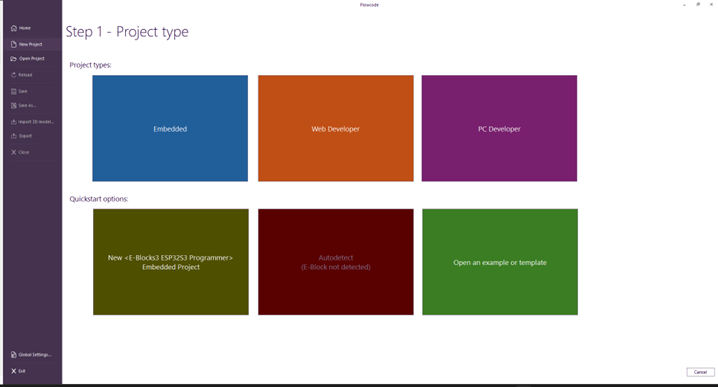Choose the Close menu entry

click(x=32, y=152)
